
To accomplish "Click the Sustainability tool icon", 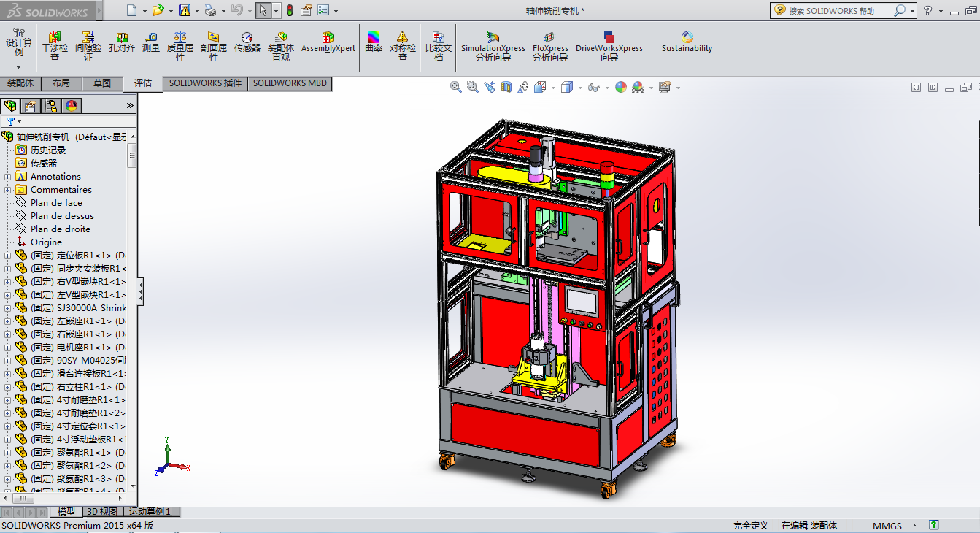I will [x=687, y=42].
